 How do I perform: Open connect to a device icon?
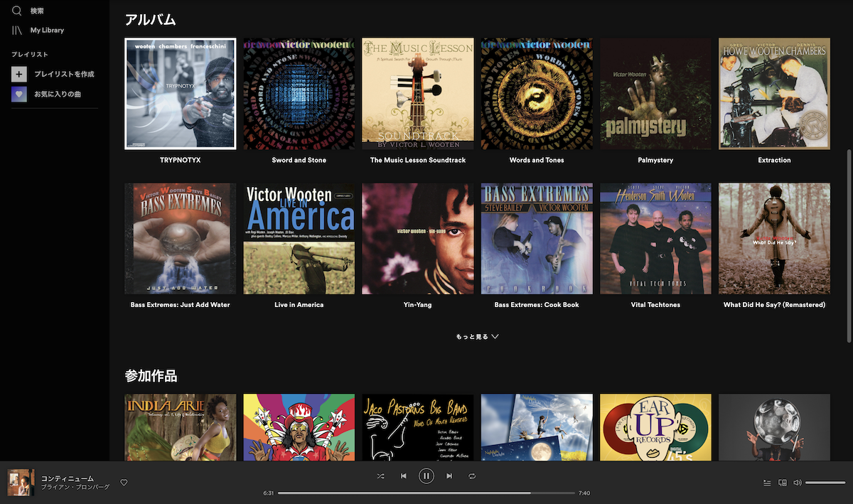783,483
